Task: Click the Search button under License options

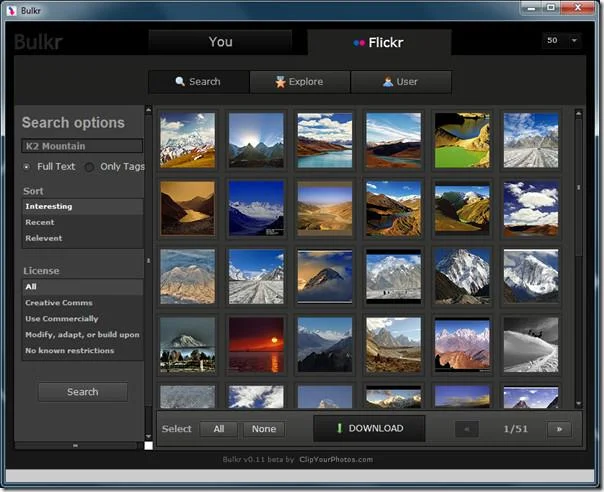Action: (x=83, y=392)
